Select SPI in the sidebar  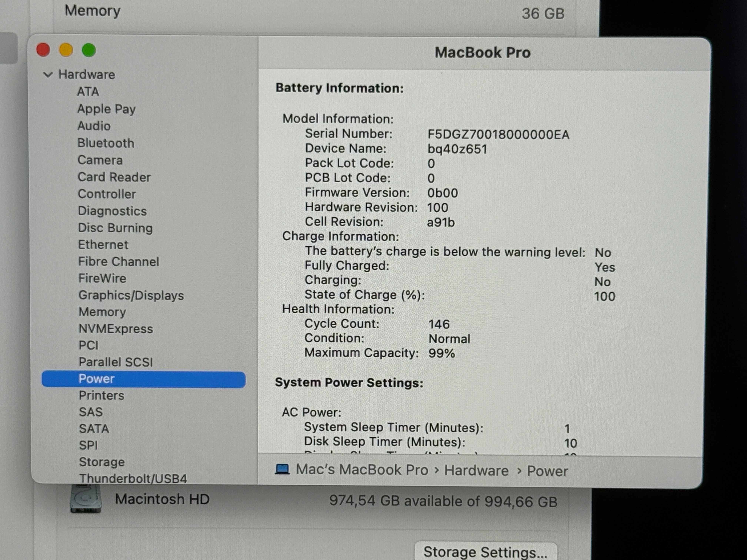(x=88, y=446)
